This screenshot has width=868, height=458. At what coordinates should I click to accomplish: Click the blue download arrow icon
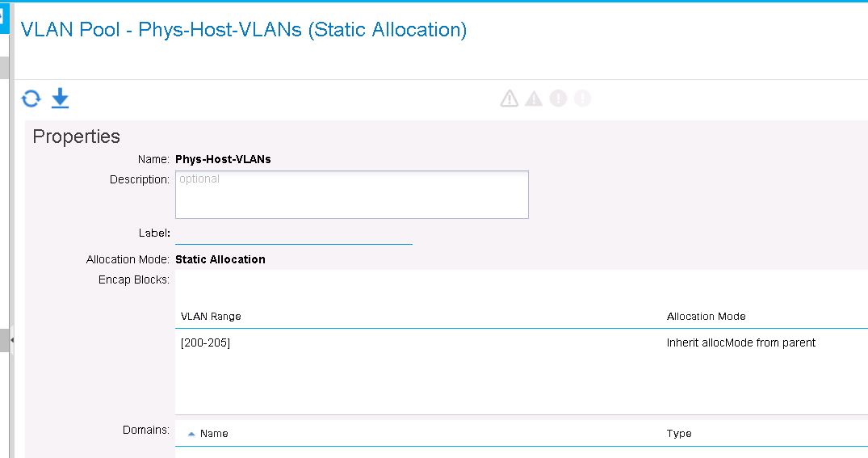[60, 98]
